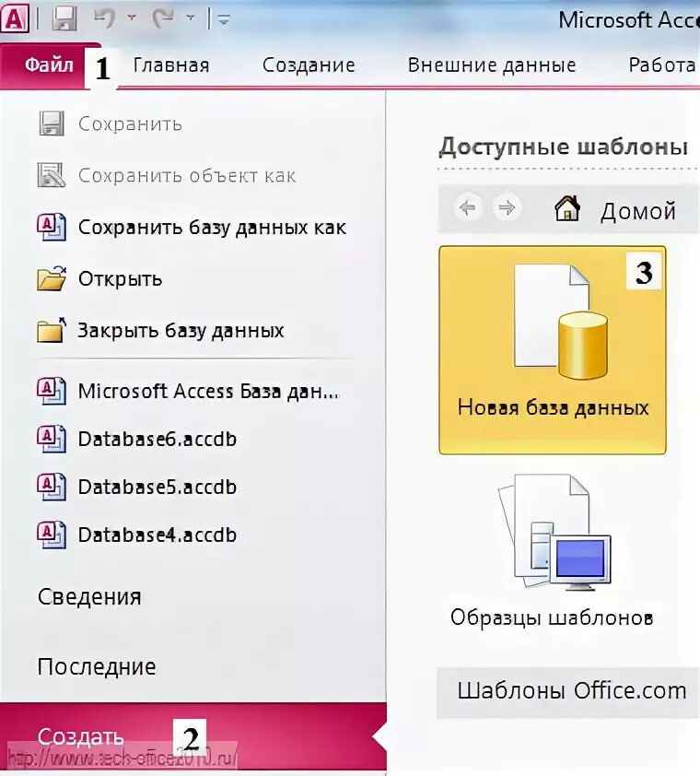
Task: Click the Forward arrow in templates navigation
Action: click(x=507, y=207)
